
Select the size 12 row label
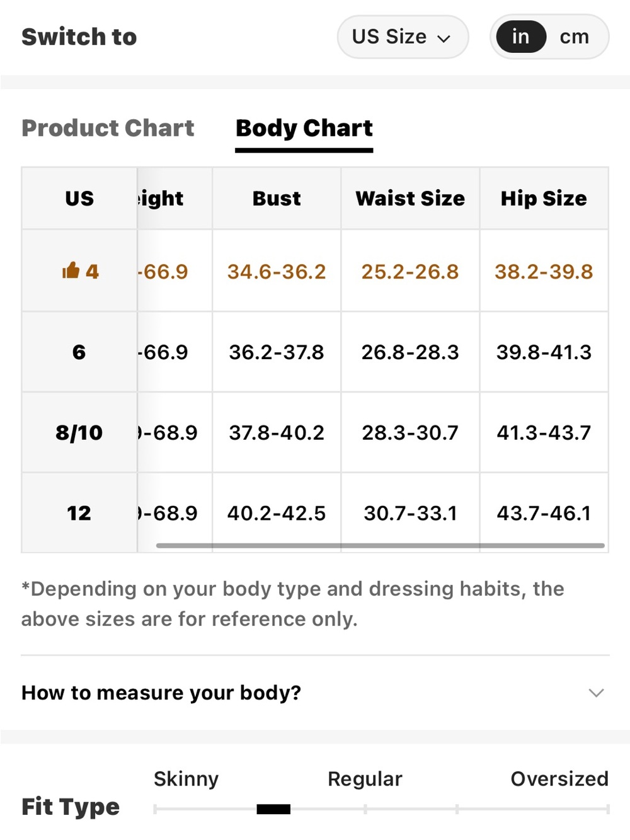[x=79, y=513]
